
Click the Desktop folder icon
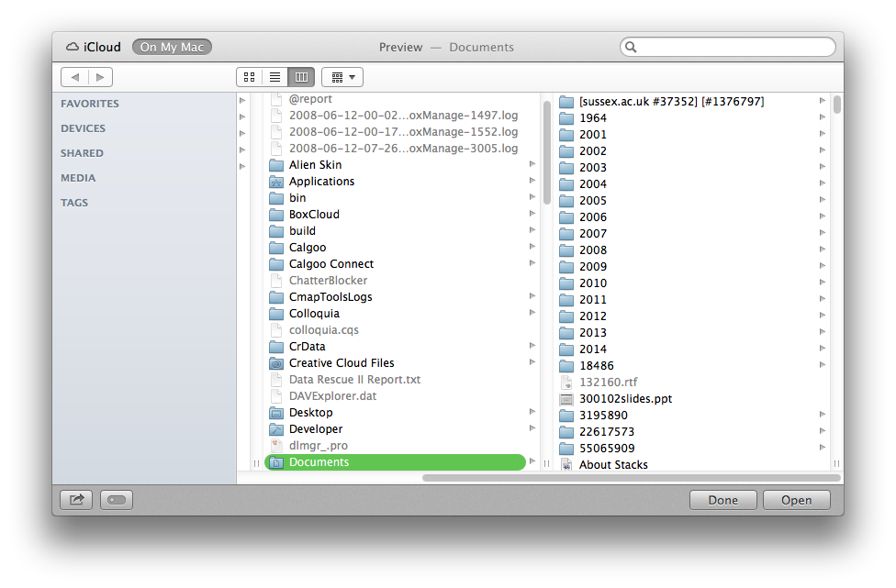click(276, 413)
